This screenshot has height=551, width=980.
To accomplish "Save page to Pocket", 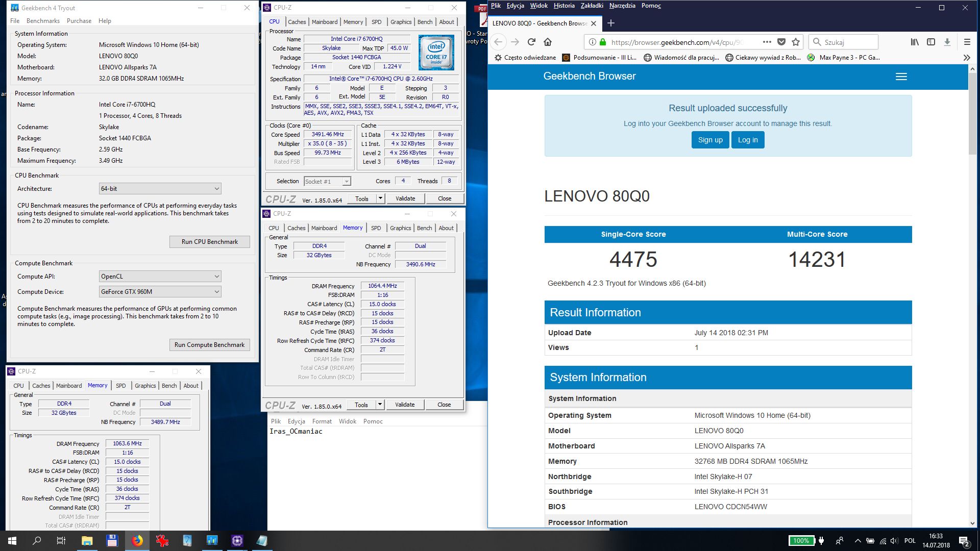I will click(x=781, y=42).
